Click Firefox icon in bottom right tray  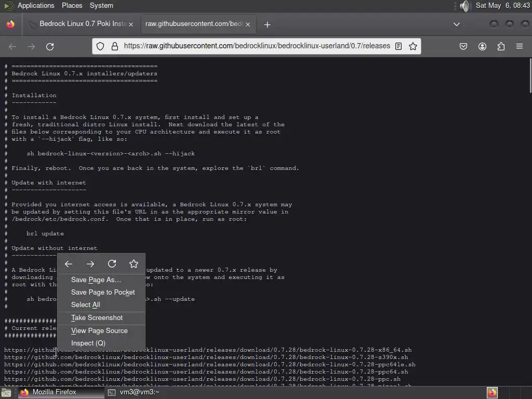[x=493, y=393]
